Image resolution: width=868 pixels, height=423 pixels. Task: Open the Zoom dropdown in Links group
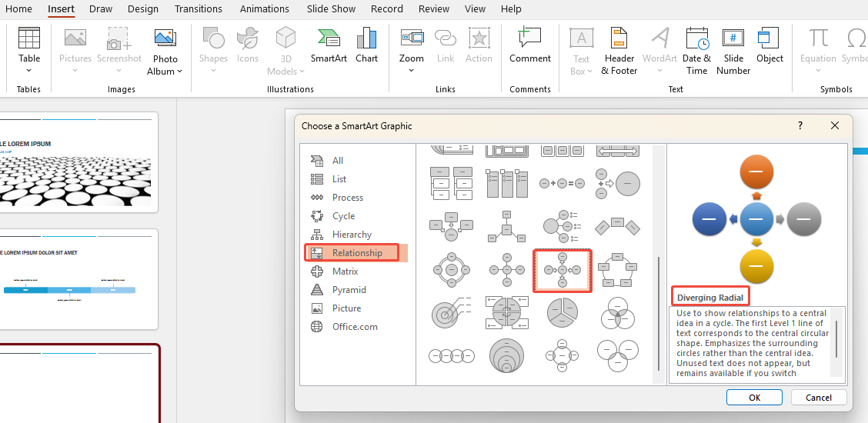(412, 70)
